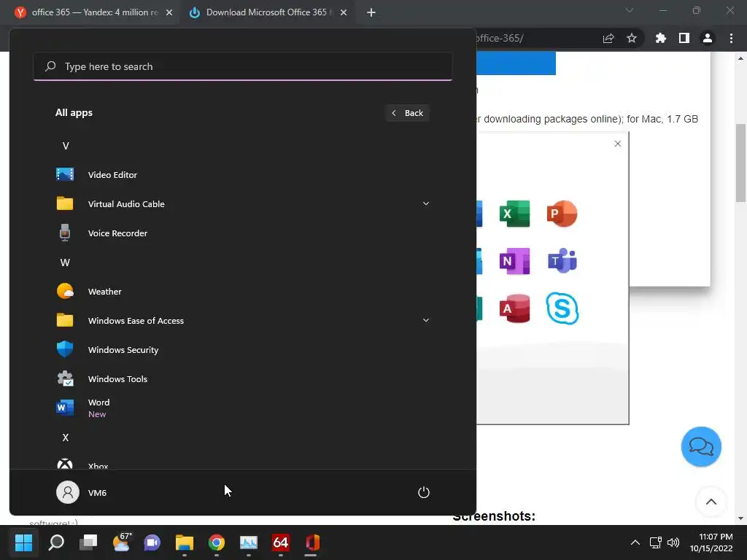Viewport: 747px width, 560px height.
Task: Open Windows Tools
Action: pyautogui.click(x=242, y=379)
